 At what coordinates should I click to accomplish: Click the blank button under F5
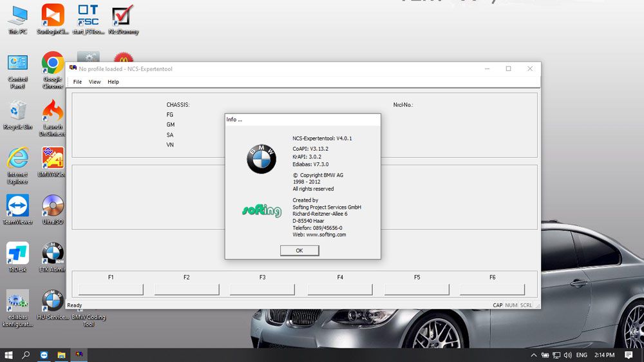click(x=417, y=289)
